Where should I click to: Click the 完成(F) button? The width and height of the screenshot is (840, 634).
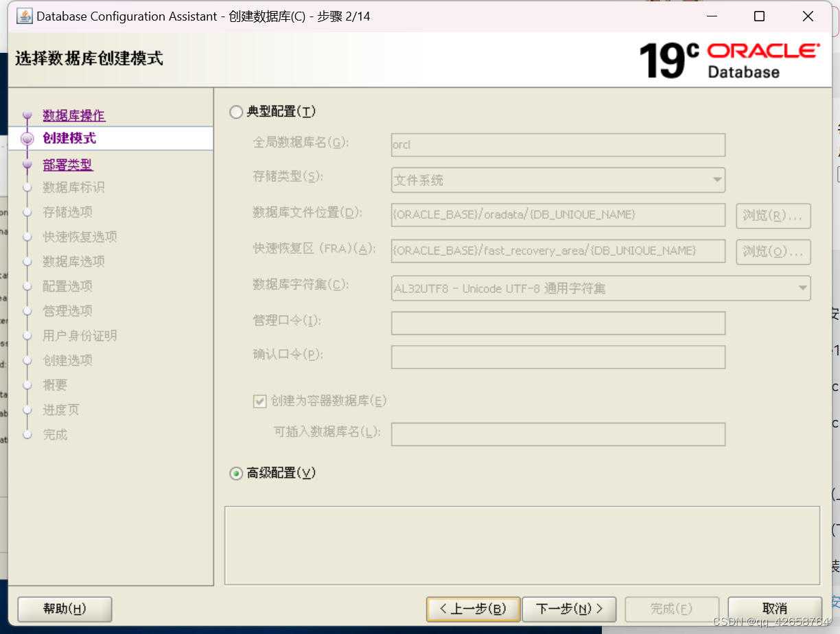coord(671,609)
